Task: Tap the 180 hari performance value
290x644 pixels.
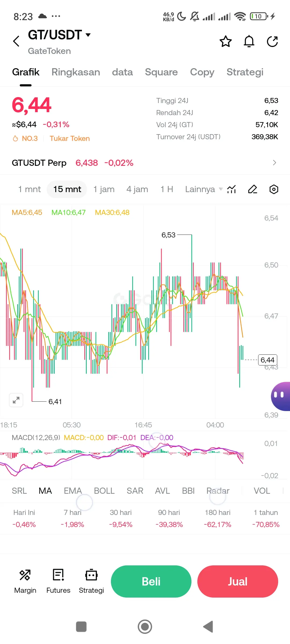Action: pos(218,525)
